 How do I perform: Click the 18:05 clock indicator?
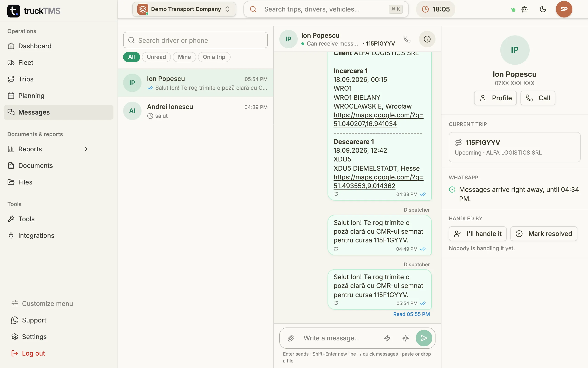[x=435, y=9]
